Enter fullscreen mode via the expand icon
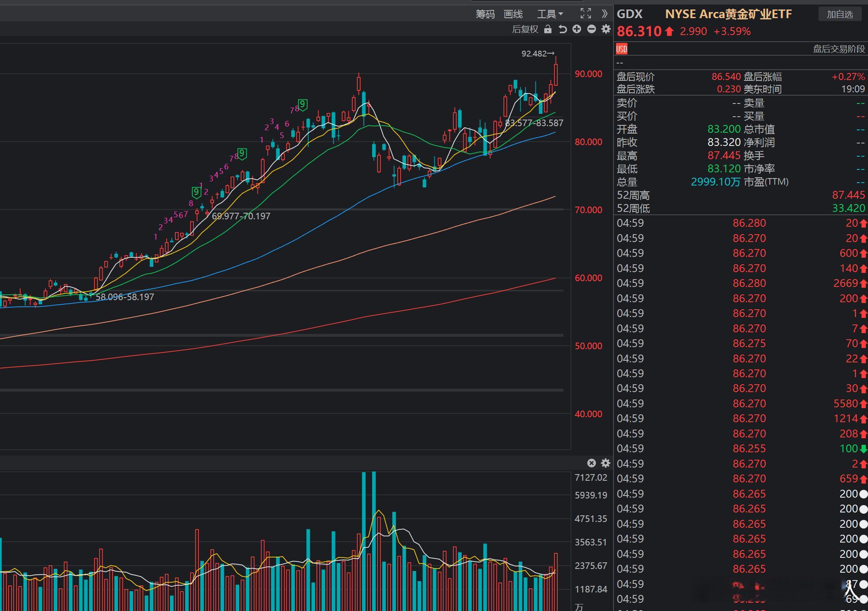The height and width of the screenshot is (611, 868). (585, 13)
